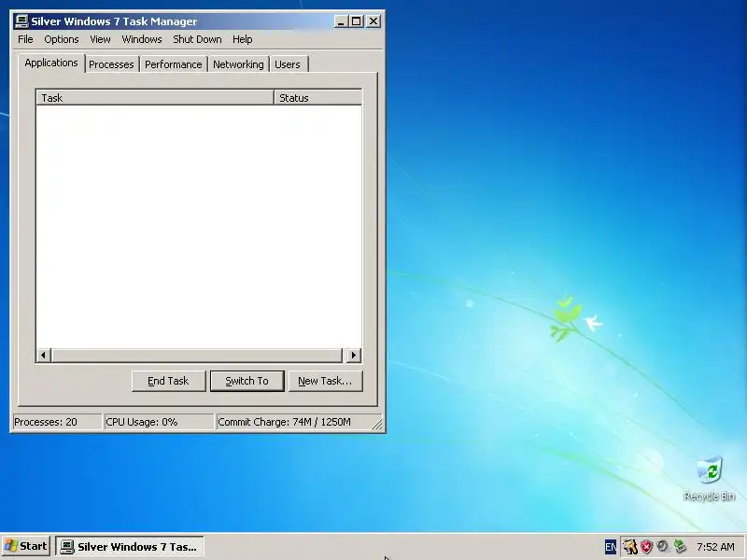
Task: Click the New Task... button
Action: click(x=325, y=381)
